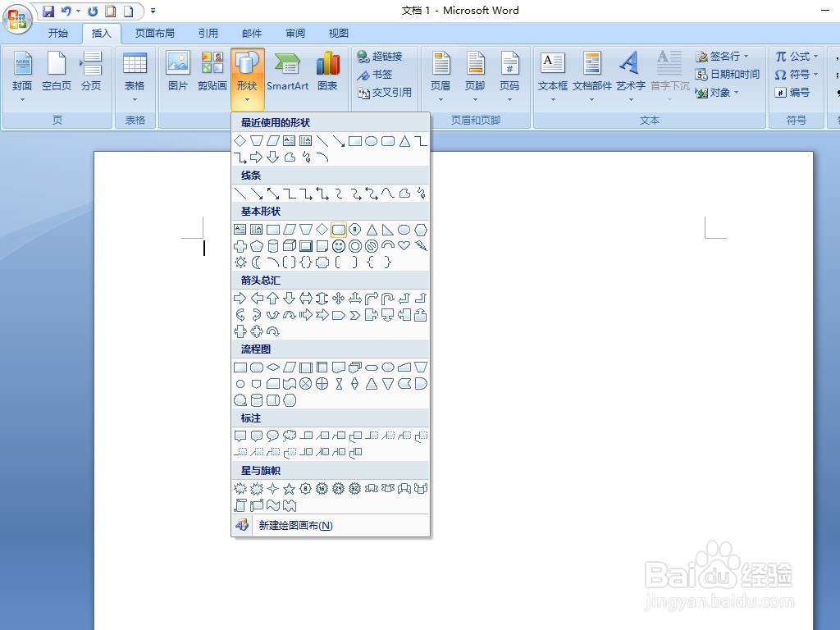840x630 pixels.
Task: Save the document from quick access toolbar
Action: 48,11
